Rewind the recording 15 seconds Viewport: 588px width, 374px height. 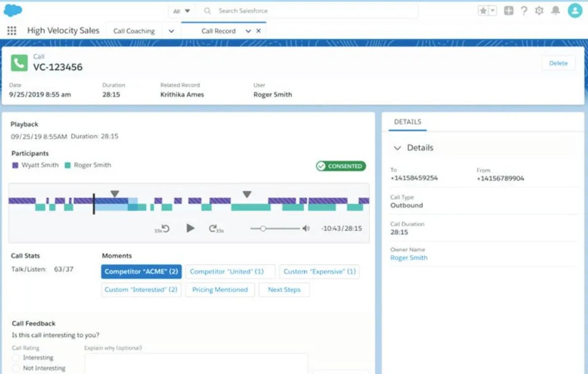[163, 229]
